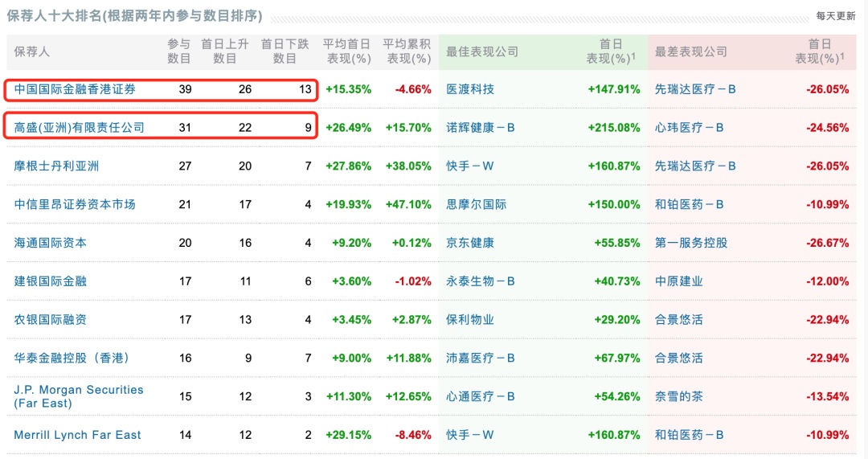Select the +15.35% average first-day value

(348, 89)
